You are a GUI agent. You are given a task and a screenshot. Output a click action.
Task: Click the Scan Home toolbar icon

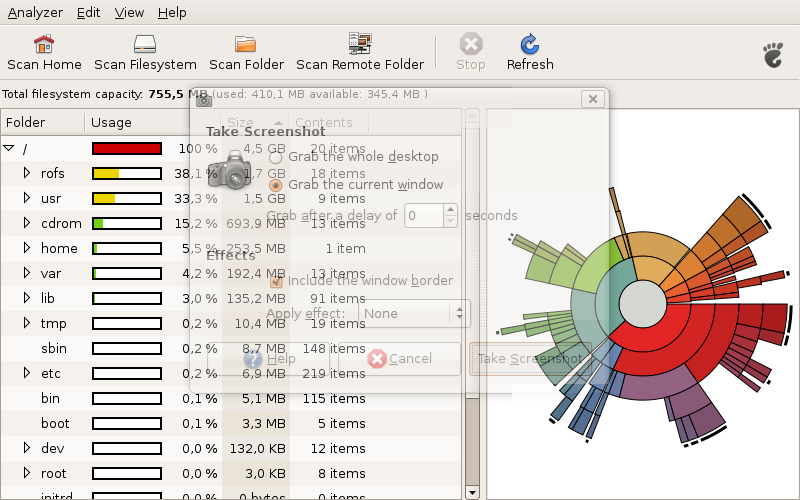point(44,44)
